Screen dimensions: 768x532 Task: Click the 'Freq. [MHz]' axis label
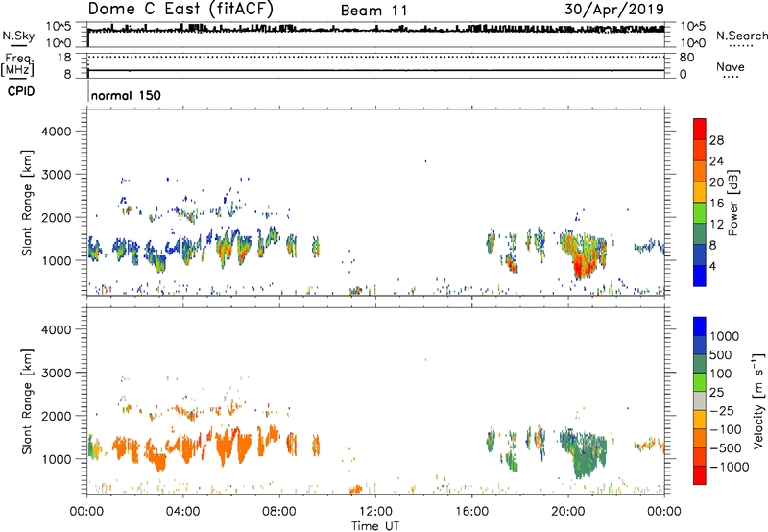(x=17, y=64)
